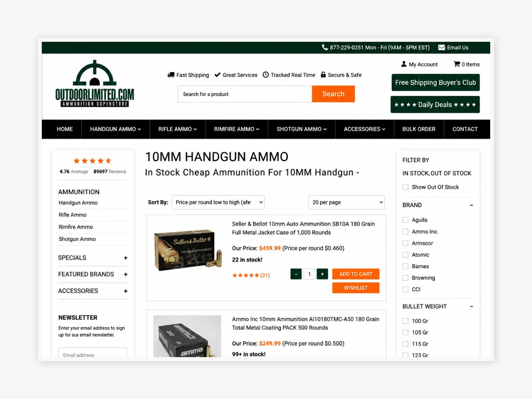Open the Ammo Inc product image

click(x=187, y=336)
